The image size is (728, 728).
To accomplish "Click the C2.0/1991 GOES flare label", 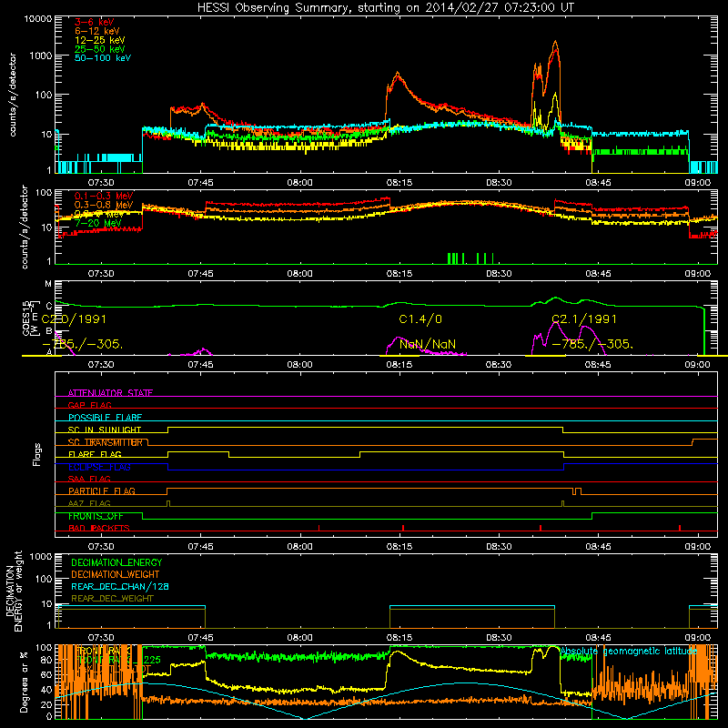I will click(x=74, y=319).
